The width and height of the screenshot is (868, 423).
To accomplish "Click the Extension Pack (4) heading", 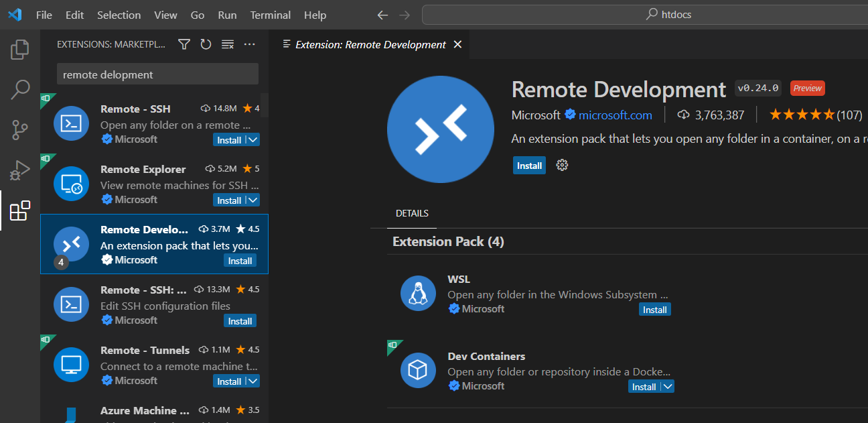I will click(x=448, y=241).
